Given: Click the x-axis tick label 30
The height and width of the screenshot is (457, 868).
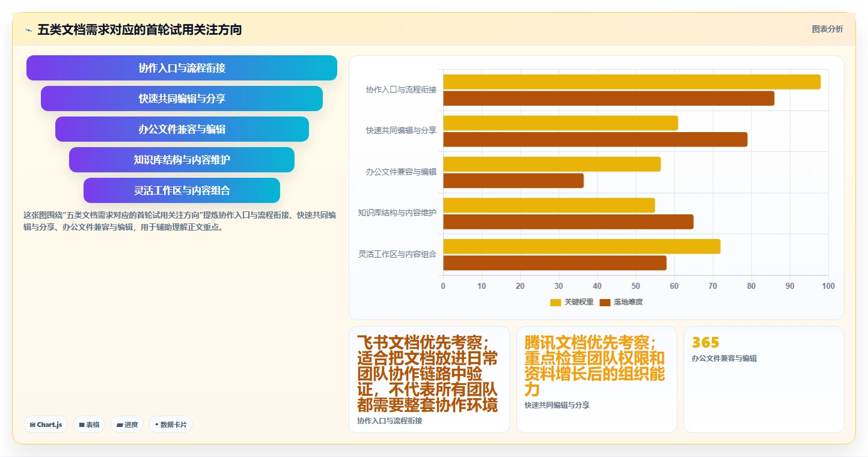Looking at the screenshot, I should [558, 286].
